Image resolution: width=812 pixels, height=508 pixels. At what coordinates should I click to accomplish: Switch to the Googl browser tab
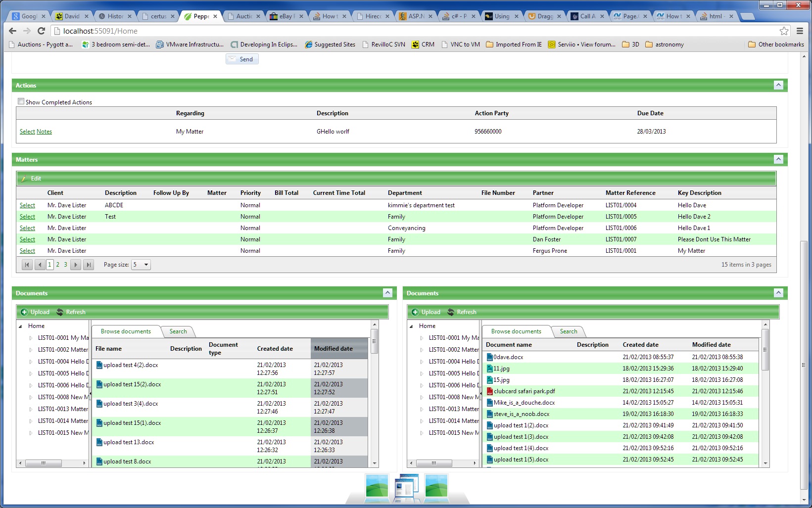(x=29, y=16)
